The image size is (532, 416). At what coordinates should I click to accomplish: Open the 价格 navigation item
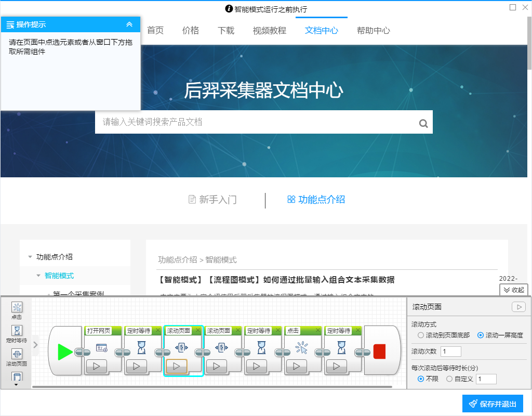pos(191,31)
